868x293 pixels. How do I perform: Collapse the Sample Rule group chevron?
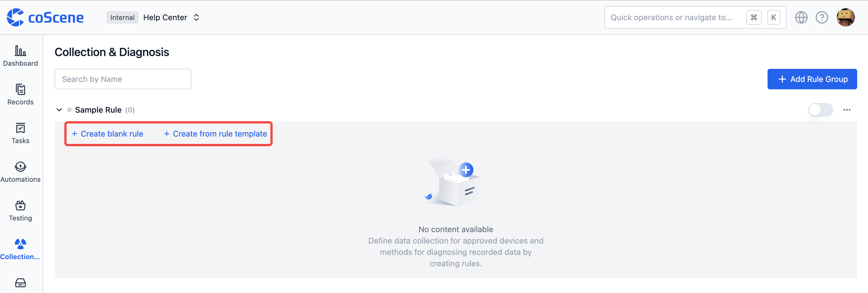click(x=59, y=110)
